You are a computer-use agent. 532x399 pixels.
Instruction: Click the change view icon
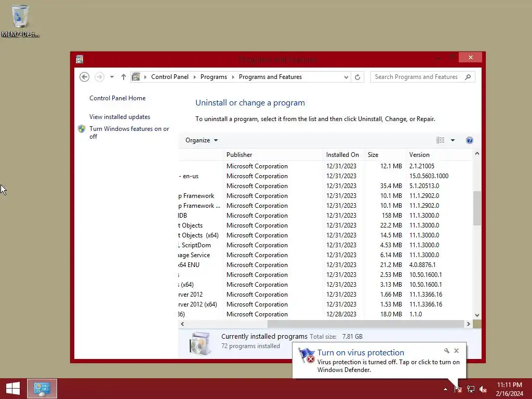(441, 140)
